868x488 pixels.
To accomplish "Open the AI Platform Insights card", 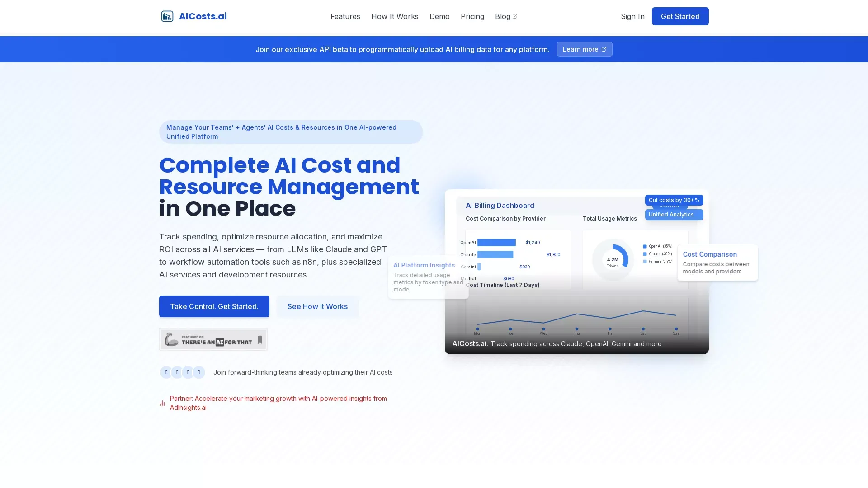I will coord(428,277).
